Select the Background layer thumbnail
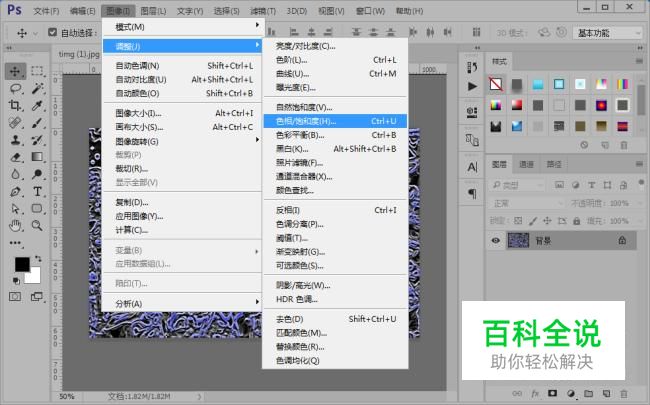This screenshot has height=405, width=650. tap(518, 240)
